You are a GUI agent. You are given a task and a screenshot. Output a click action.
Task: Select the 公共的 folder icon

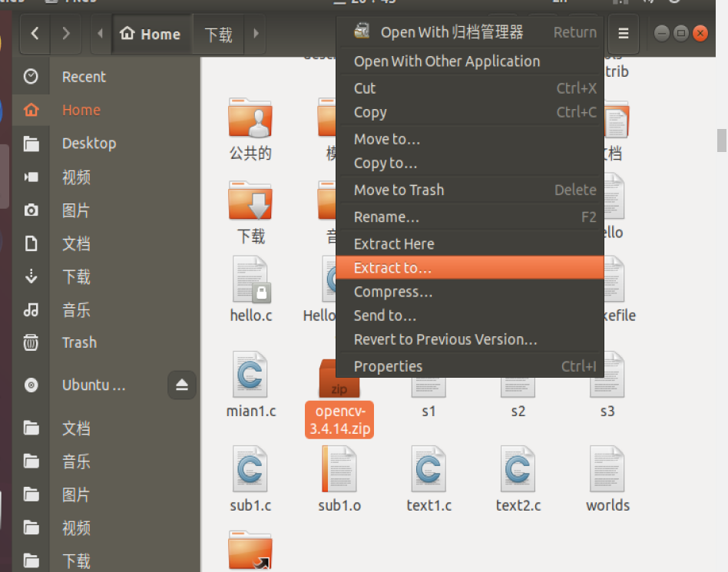[x=250, y=118]
